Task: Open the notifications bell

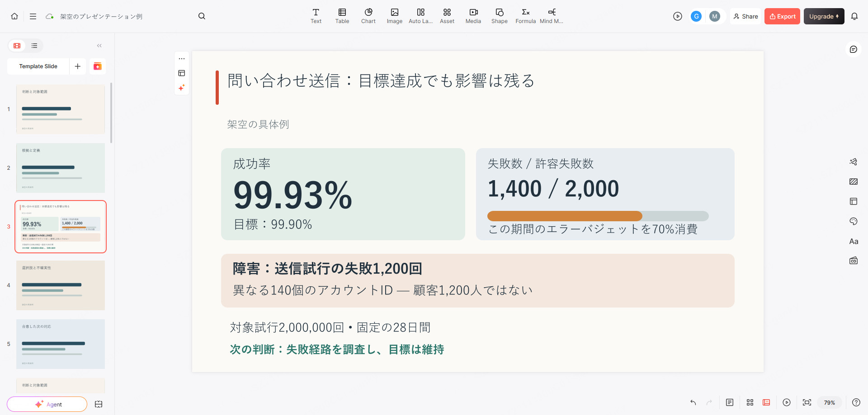Action: 854,16
